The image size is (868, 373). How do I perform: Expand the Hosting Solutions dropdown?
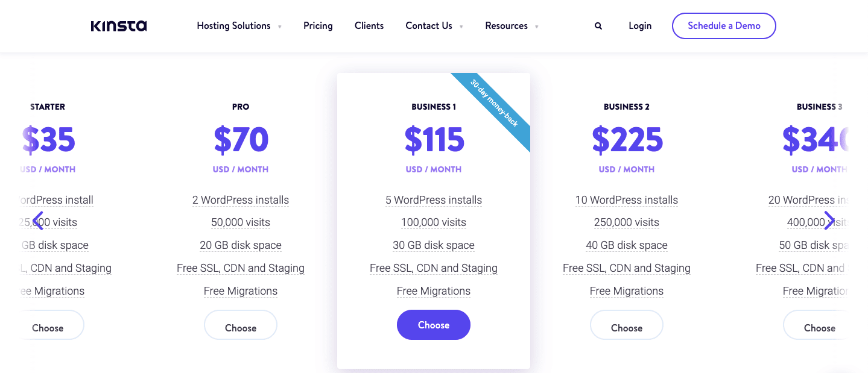pos(239,25)
